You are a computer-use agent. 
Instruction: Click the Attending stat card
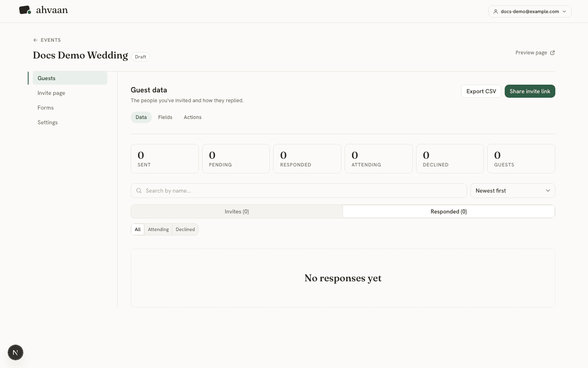(379, 159)
